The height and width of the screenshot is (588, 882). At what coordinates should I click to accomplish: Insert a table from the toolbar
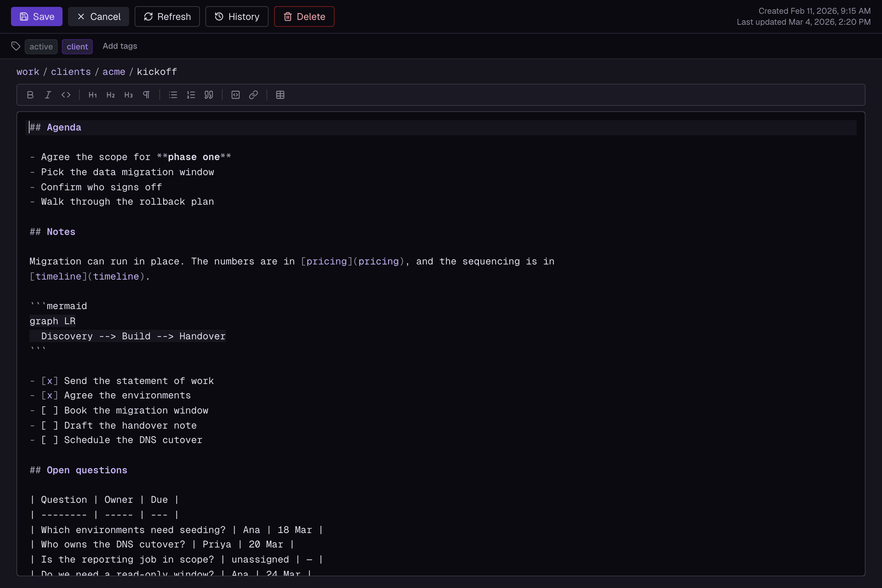280,95
